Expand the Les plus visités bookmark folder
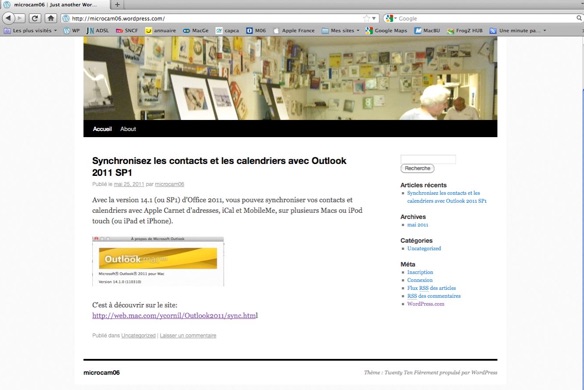 click(x=31, y=31)
